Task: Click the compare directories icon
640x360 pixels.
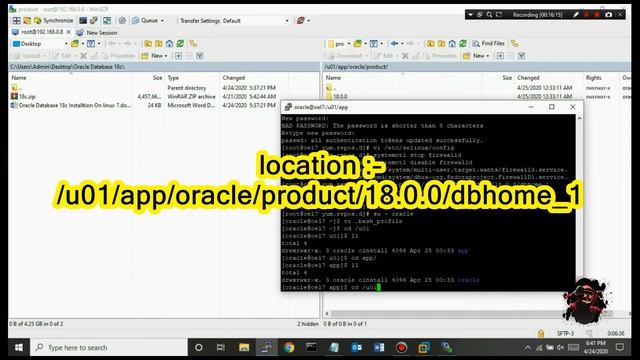Action: [x=27, y=20]
